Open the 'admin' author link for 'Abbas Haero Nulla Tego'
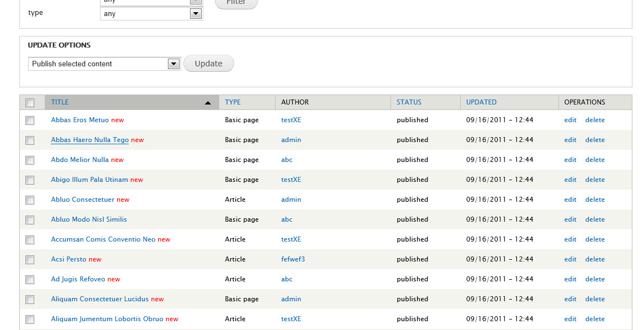Viewport: 644px width, 330px height. 291,140
